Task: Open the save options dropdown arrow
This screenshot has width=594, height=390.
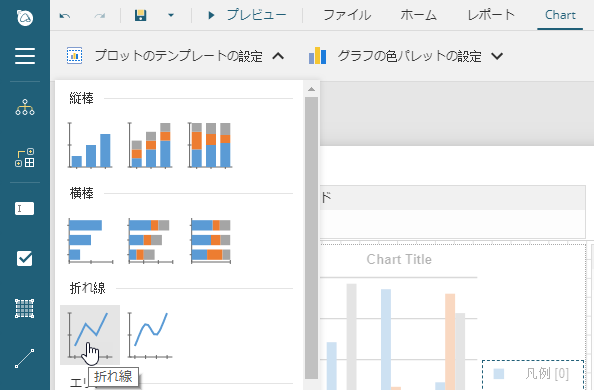Action: coord(171,16)
